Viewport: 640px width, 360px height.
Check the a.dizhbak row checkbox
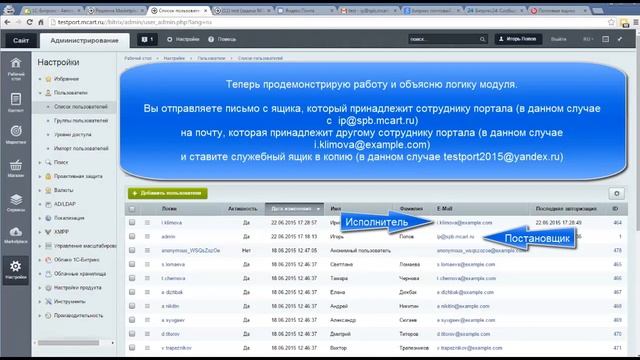pyautogui.click(x=132, y=292)
